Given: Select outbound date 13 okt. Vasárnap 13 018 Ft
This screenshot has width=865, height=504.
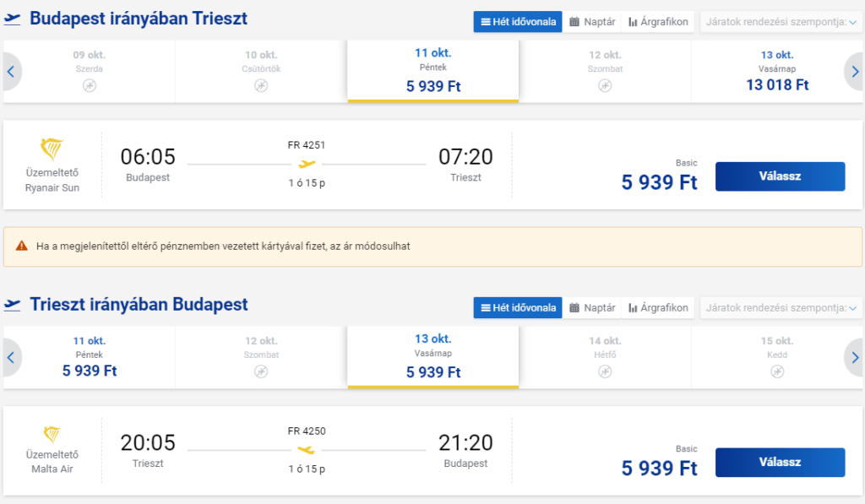Looking at the screenshot, I should [x=777, y=72].
